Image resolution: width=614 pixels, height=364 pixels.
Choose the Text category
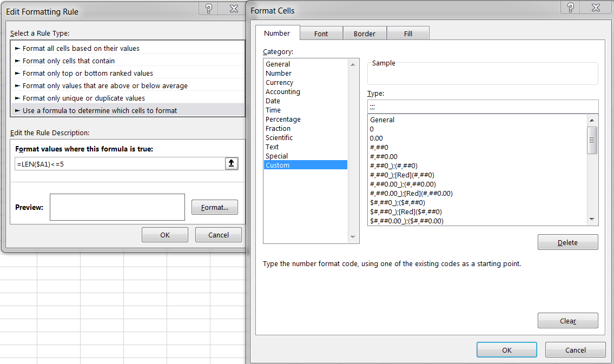point(306,147)
